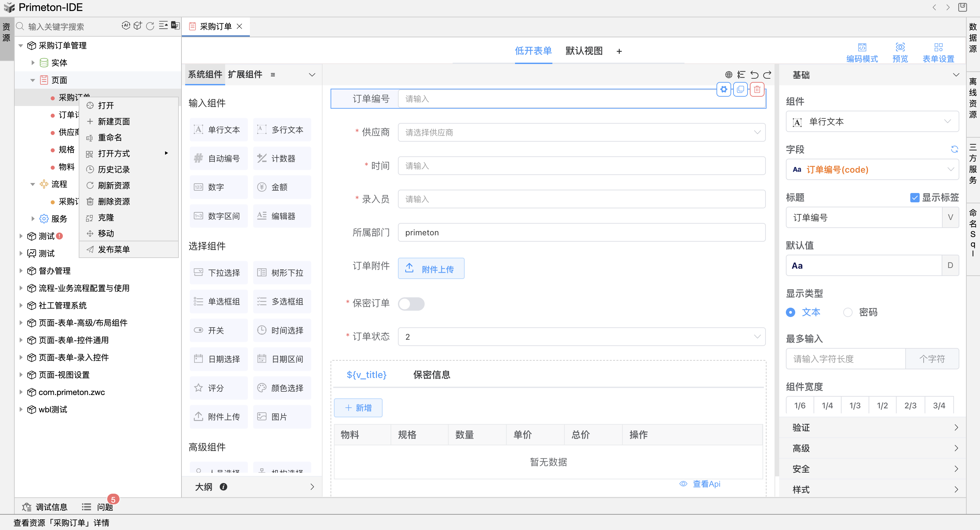Select 发布菜单 in context menu
The image size is (980, 530).
(x=114, y=249)
